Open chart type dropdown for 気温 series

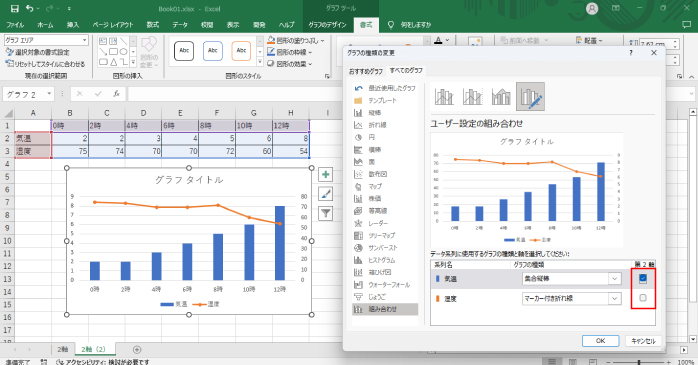pyautogui.click(x=615, y=279)
